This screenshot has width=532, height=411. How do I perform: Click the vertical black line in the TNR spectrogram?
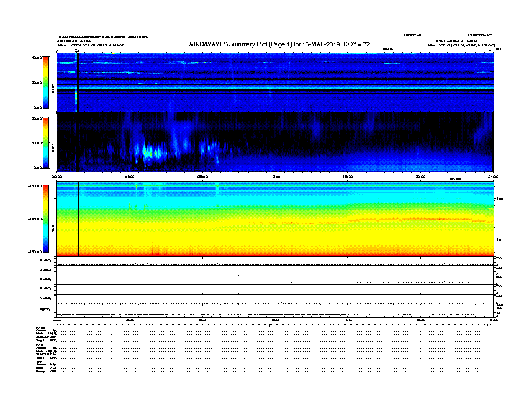[x=79, y=219]
